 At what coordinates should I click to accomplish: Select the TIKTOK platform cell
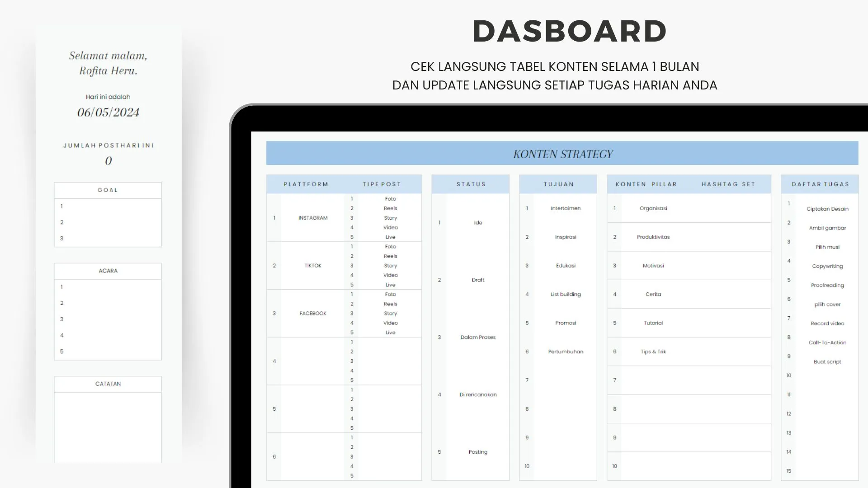coord(312,266)
